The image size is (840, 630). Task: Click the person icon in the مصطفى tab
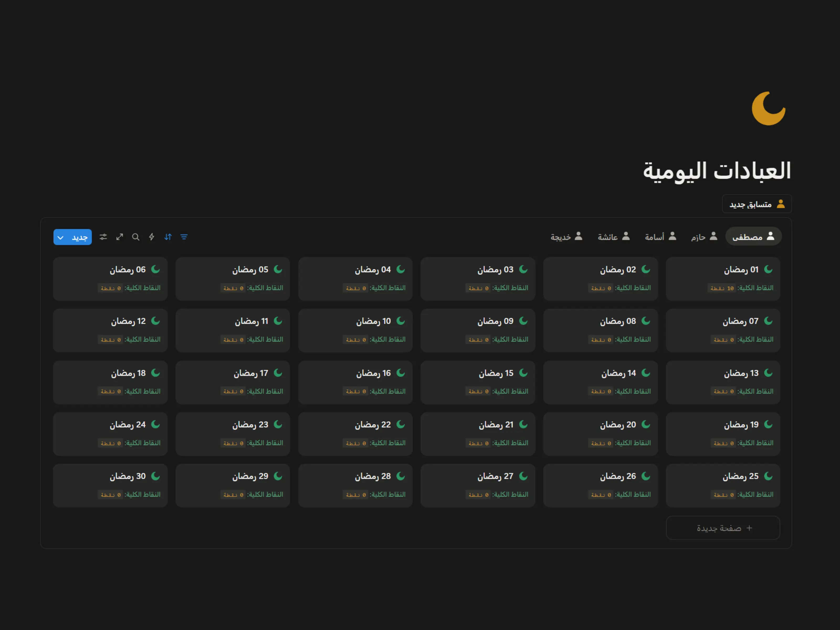(x=771, y=236)
